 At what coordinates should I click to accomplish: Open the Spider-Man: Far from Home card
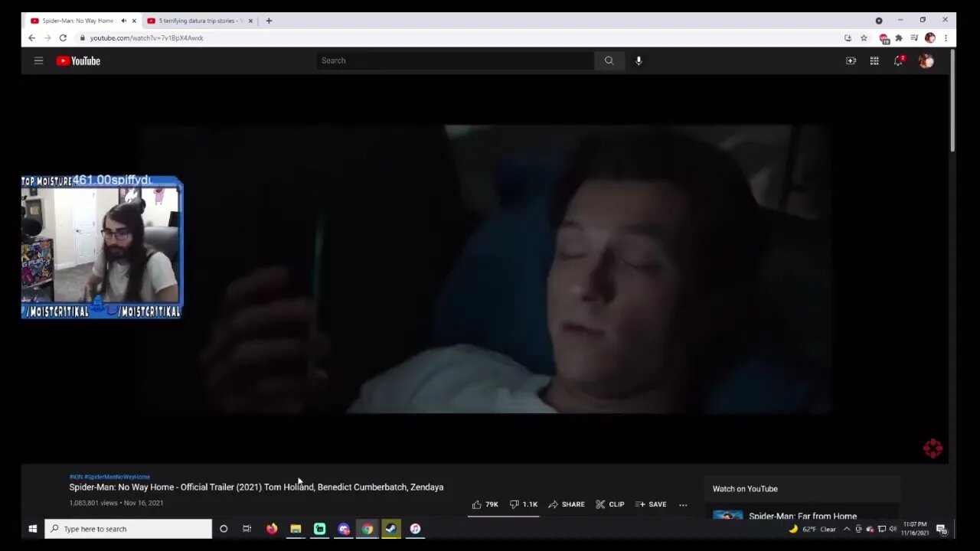802,516
